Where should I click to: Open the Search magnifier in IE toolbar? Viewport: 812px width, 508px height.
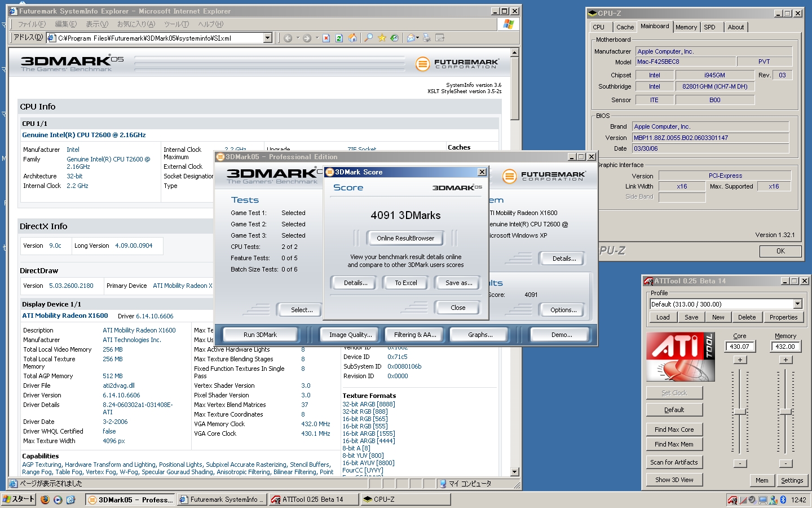tap(368, 38)
